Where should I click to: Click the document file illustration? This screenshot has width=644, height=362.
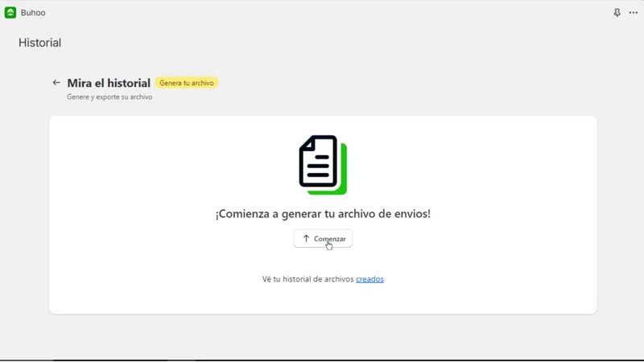323,165
